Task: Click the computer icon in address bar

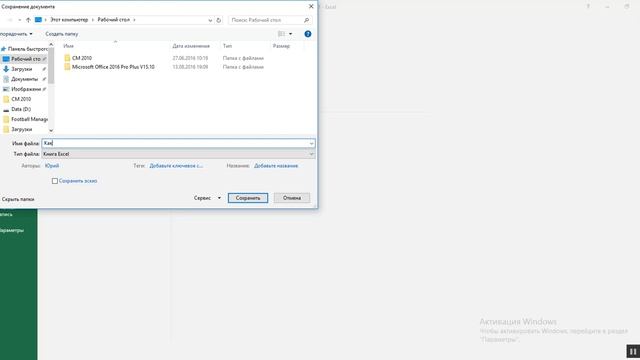Action: pyautogui.click(x=38, y=20)
